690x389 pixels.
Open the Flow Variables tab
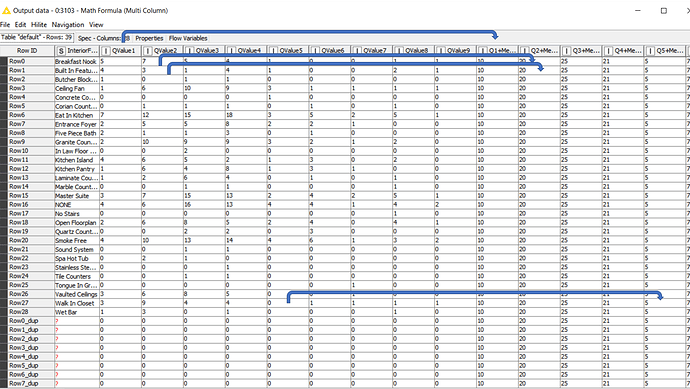coord(188,38)
